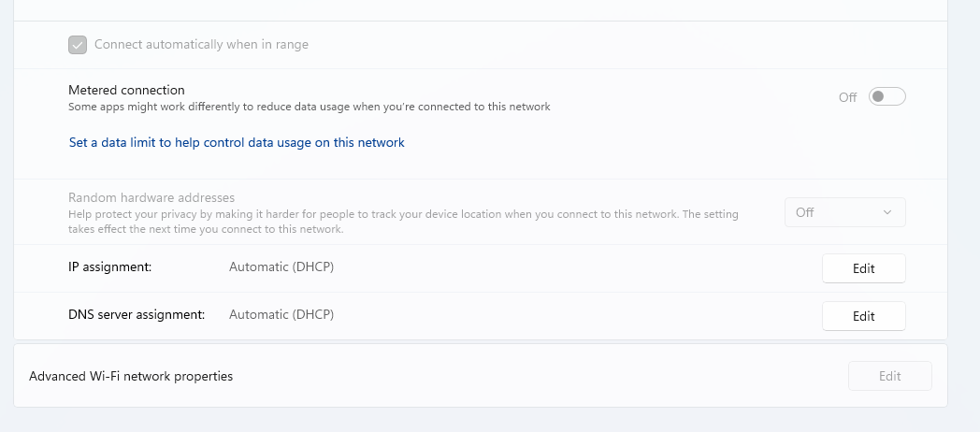Check the Connect automatically when in range box
The image size is (980, 432).
[78, 45]
